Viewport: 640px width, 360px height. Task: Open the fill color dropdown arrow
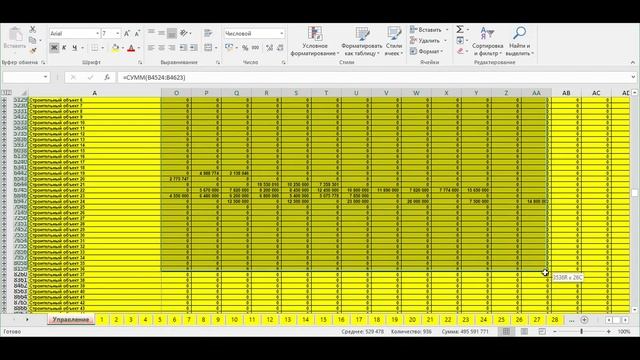(x=122, y=48)
